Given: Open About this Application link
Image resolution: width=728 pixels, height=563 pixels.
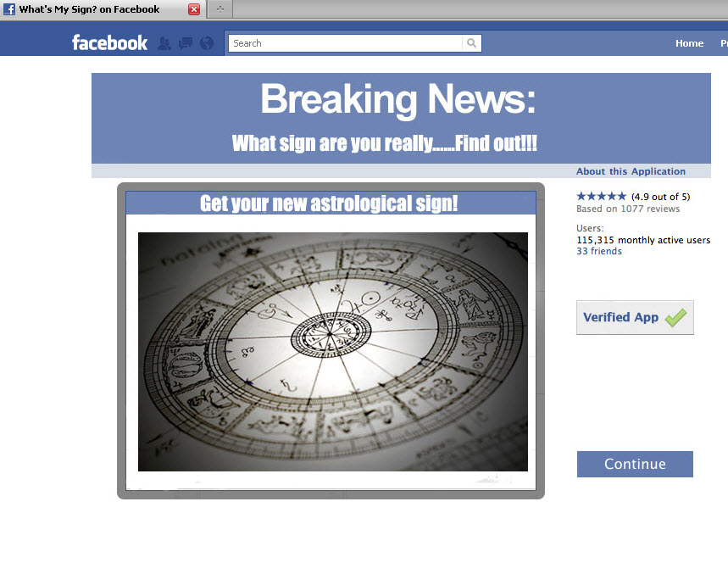Looking at the screenshot, I should click(x=631, y=171).
